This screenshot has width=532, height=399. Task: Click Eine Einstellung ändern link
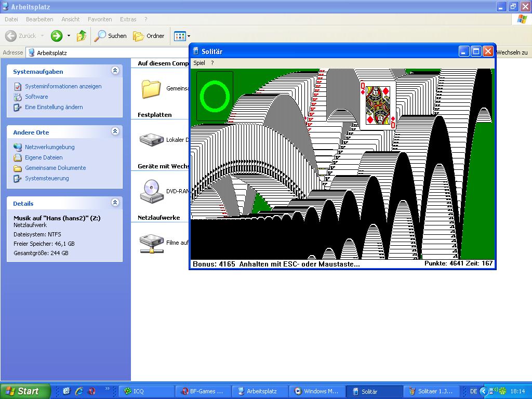pos(54,107)
